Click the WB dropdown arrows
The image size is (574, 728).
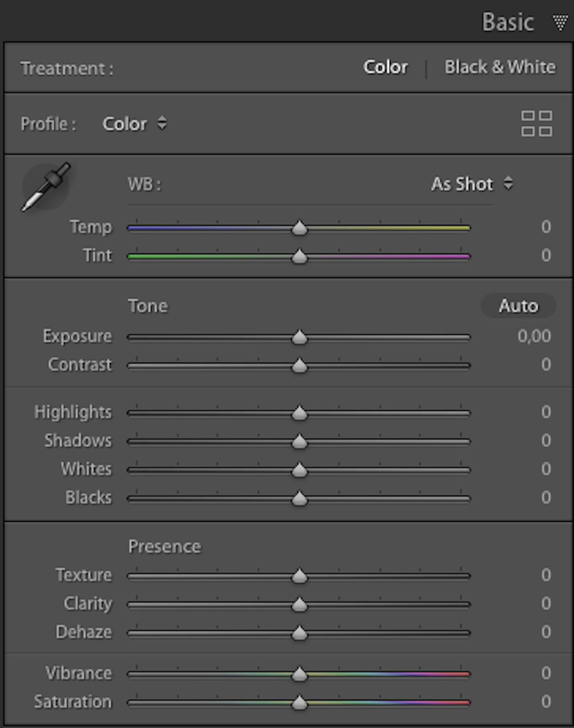click(x=509, y=184)
